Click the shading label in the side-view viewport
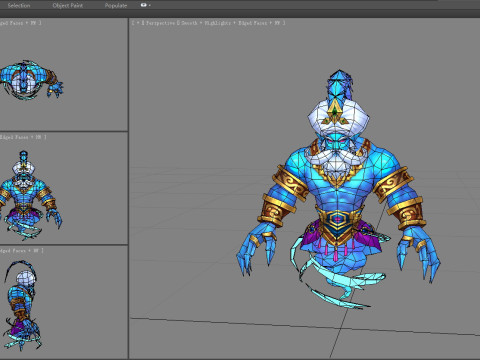The image size is (480, 360). tap(22, 250)
